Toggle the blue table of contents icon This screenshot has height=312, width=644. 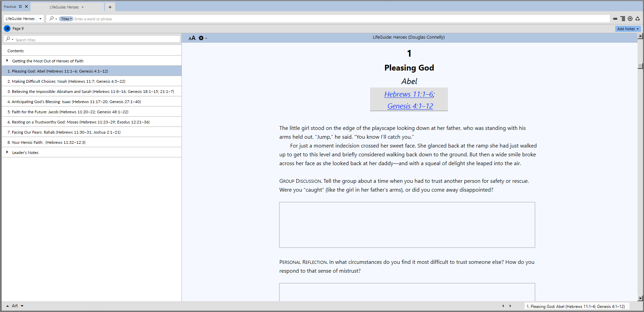[7, 28]
